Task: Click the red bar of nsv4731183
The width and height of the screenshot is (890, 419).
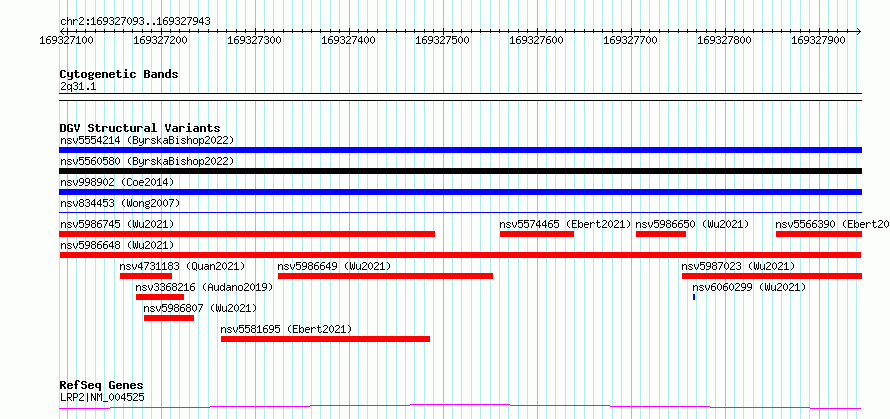Action: (x=146, y=276)
